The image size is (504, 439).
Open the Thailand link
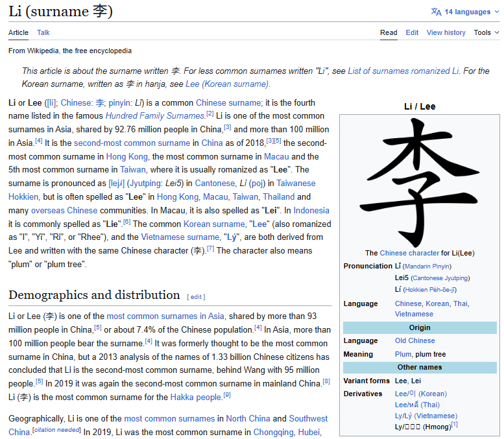(x=279, y=196)
